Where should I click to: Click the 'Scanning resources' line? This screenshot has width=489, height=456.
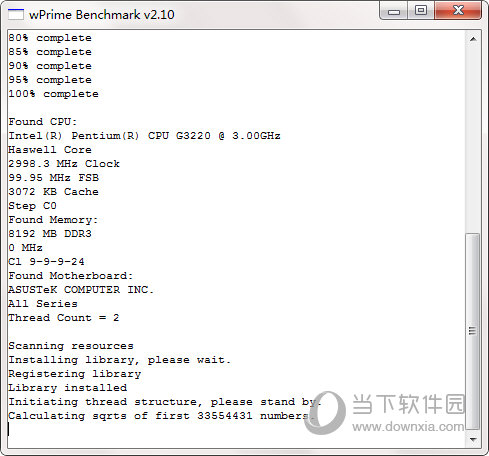(x=71, y=346)
